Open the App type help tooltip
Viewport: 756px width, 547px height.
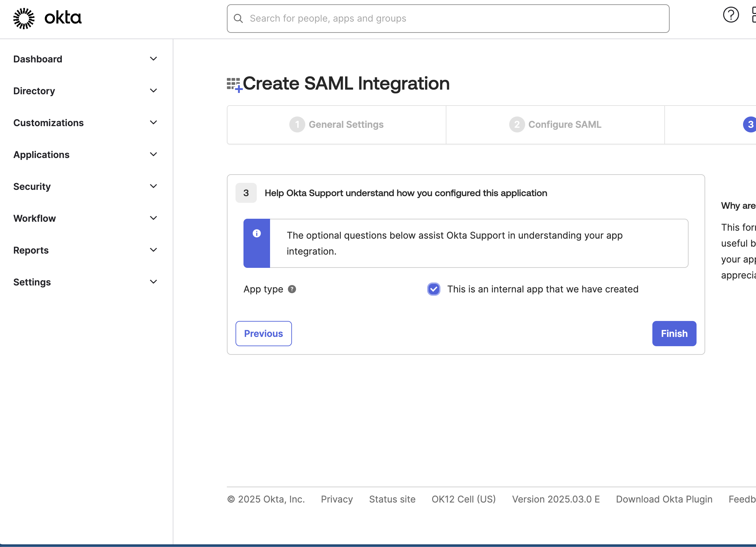292,289
